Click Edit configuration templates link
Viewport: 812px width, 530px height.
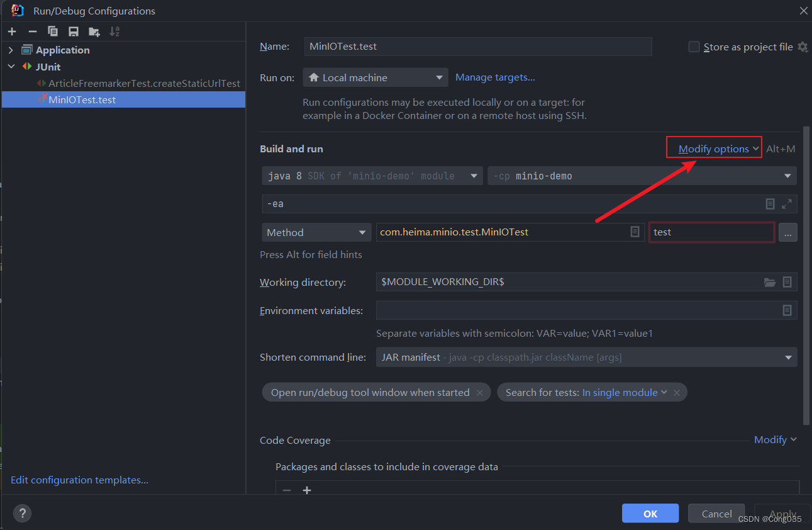point(79,480)
